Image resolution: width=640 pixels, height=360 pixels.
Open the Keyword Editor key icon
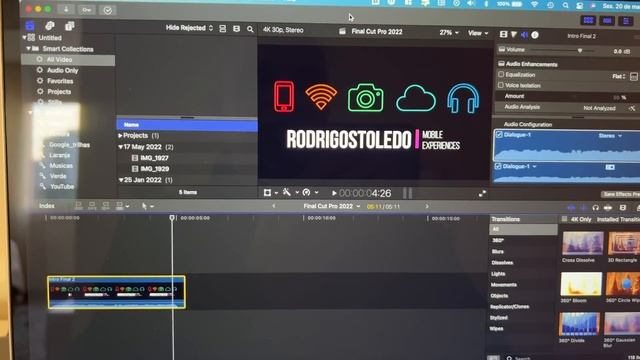pos(87,9)
